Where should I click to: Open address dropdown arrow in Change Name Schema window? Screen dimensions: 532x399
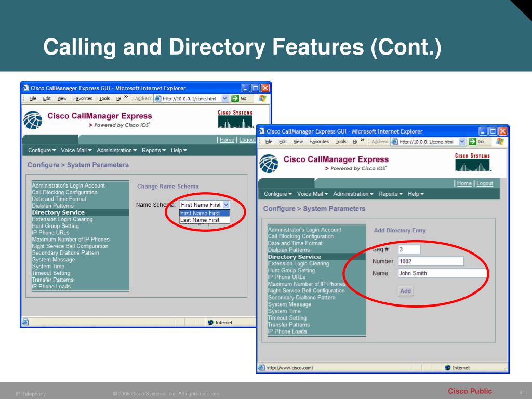[224, 98]
